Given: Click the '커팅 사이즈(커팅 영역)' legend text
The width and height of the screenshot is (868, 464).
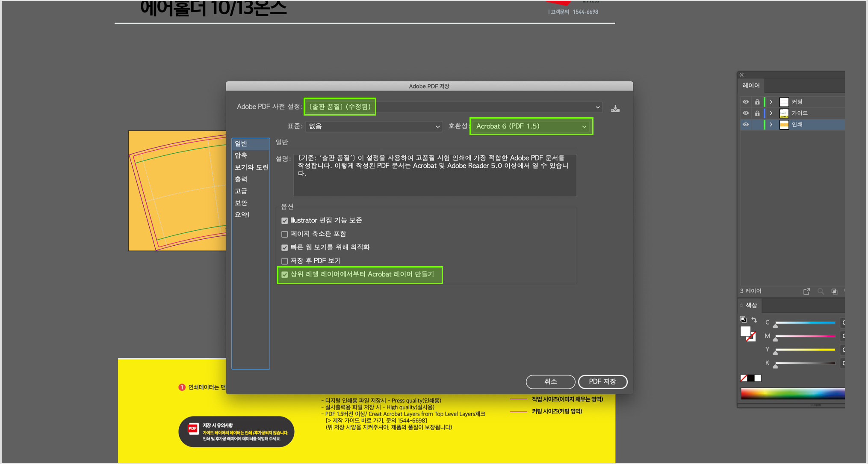Looking at the screenshot, I should coord(557,411).
